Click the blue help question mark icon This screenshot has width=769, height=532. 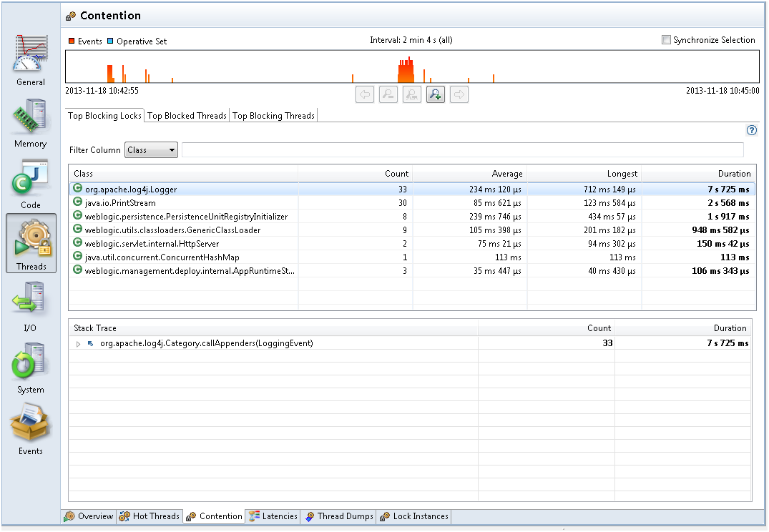click(x=751, y=130)
